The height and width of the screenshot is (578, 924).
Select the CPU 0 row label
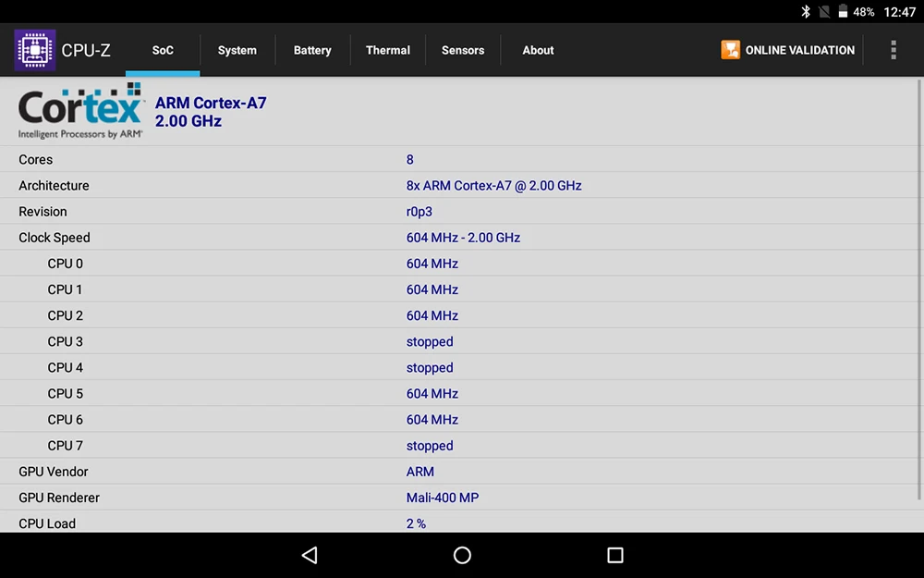65,264
